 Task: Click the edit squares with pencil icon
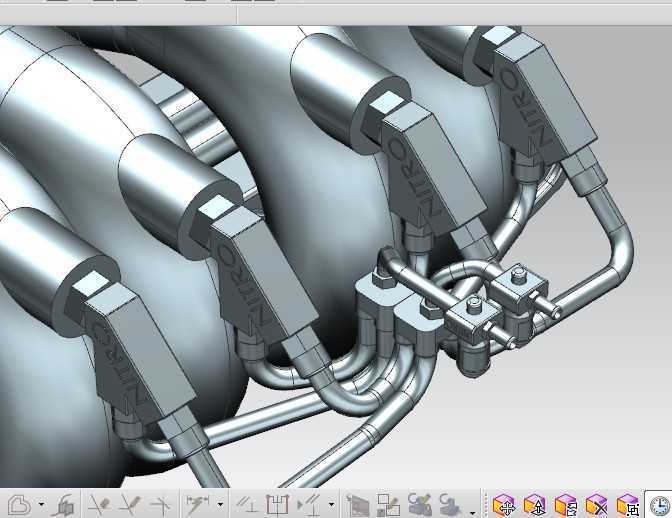pos(388,505)
